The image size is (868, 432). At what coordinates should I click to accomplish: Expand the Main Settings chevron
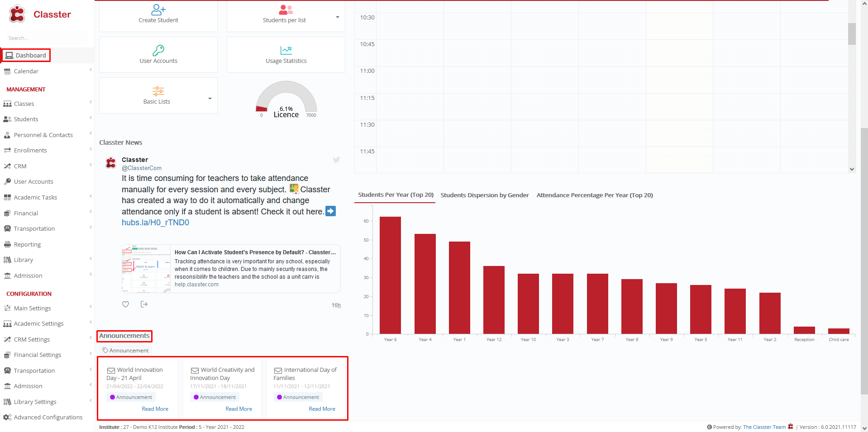click(91, 306)
